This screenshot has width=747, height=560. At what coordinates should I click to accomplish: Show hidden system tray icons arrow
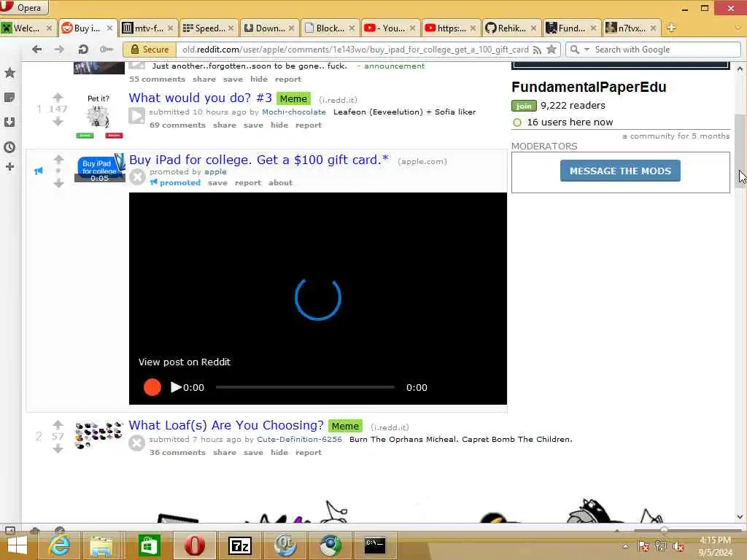[x=625, y=546]
